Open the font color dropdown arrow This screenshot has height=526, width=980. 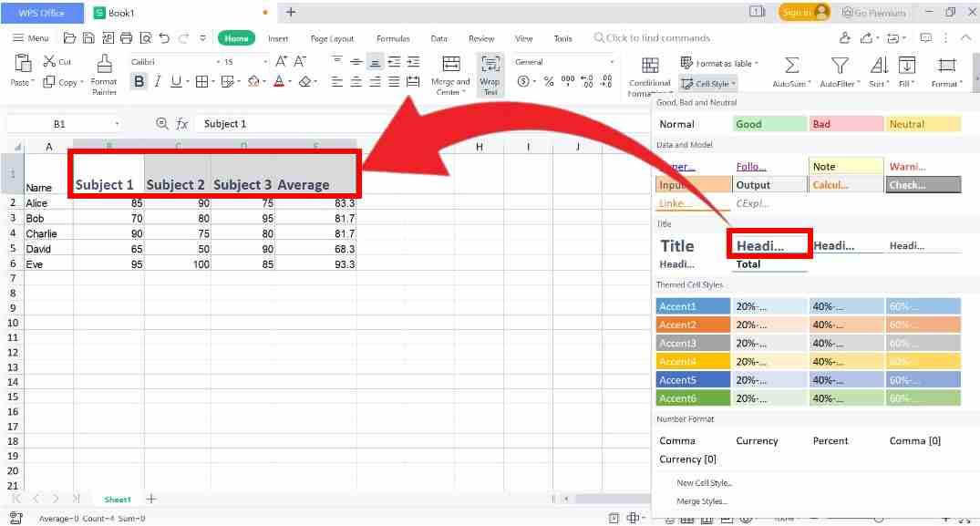coord(289,82)
